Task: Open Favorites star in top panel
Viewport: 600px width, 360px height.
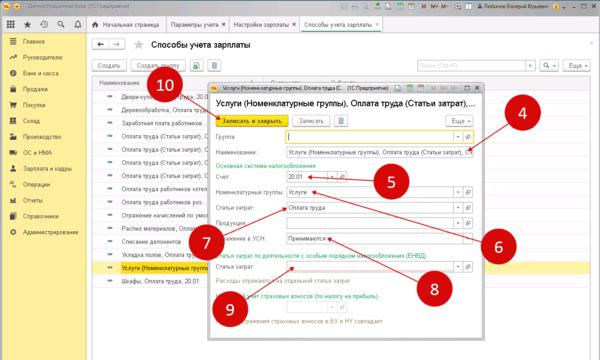Action: (27, 24)
